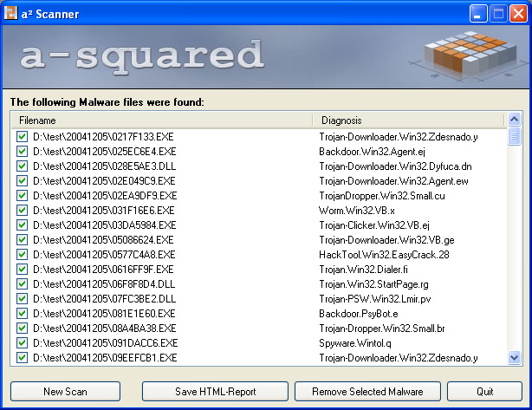Minimize the a² Scanner window

click(x=478, y=14)
